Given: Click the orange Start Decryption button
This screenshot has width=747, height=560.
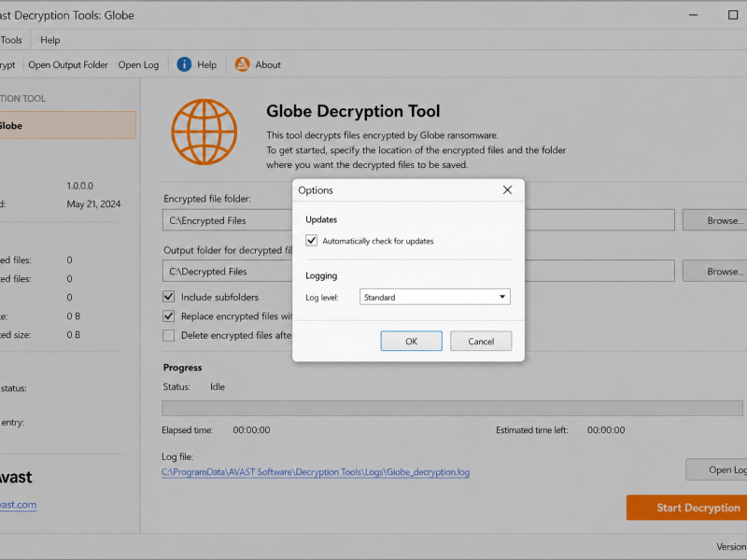Looking at the screenshot, I should 687,508.
